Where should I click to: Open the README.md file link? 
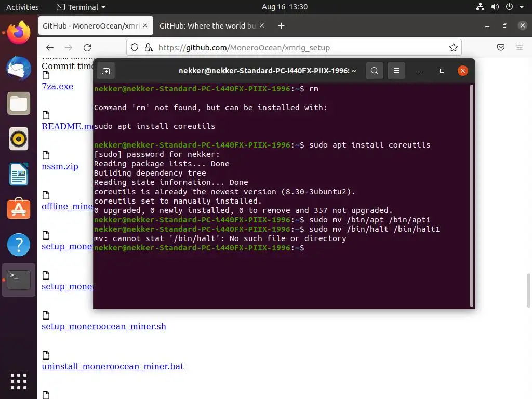[67, 127]
